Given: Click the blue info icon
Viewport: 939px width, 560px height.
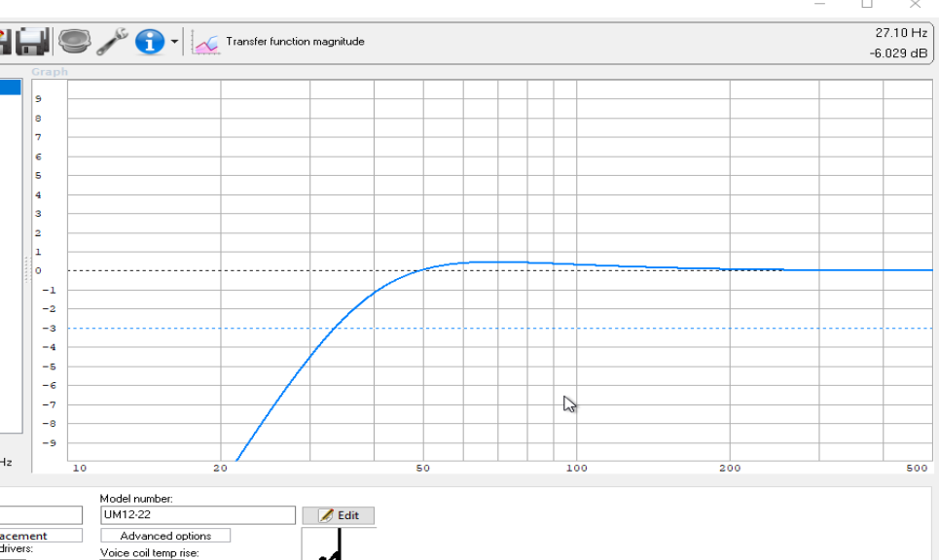Looking at the screenshot, I should pos(149,41).
